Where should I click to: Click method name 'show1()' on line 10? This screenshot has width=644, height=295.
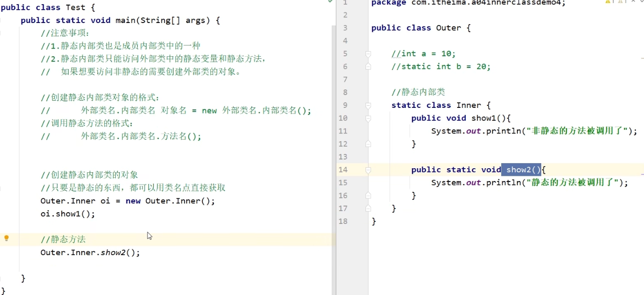488,118
